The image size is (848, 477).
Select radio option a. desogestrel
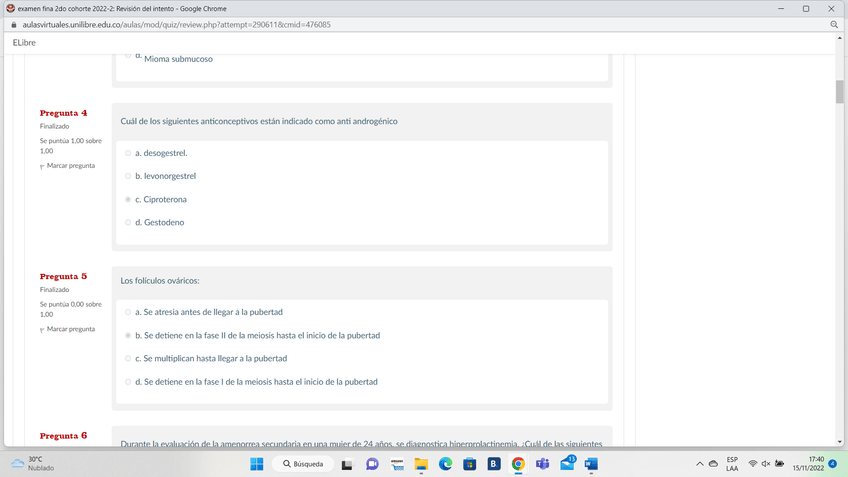(x=128, y=153)
